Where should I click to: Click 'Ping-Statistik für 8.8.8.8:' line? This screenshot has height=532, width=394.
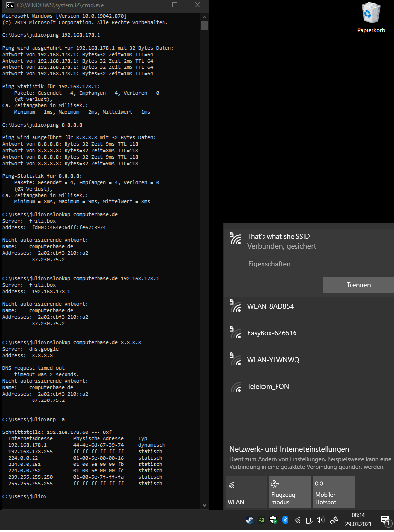[x=42, y=176]
